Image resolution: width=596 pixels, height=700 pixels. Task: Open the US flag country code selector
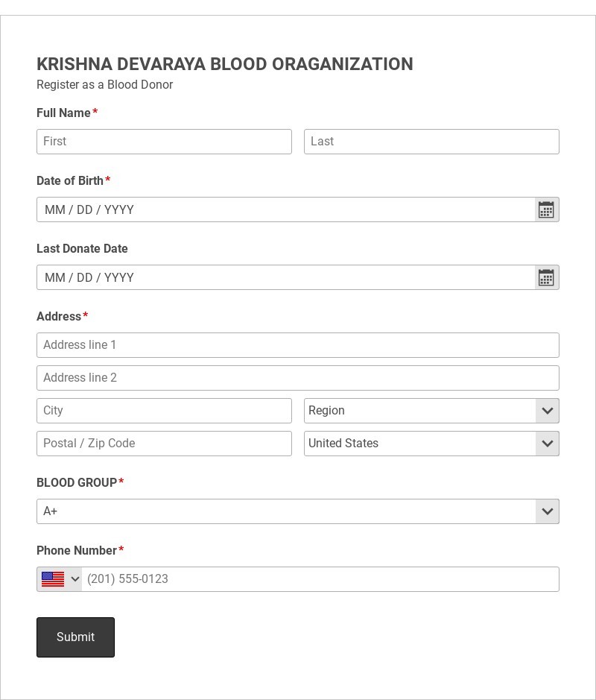[60, 579]
